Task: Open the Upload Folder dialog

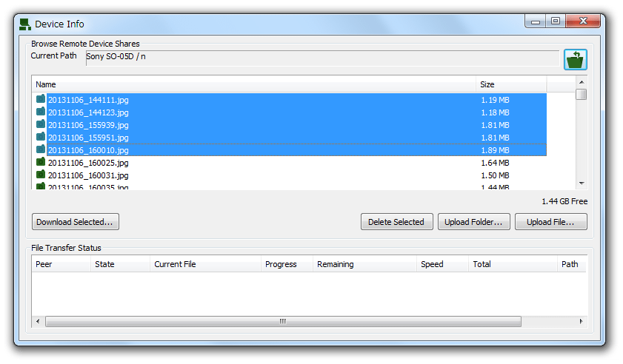Action: pos(473,222)
